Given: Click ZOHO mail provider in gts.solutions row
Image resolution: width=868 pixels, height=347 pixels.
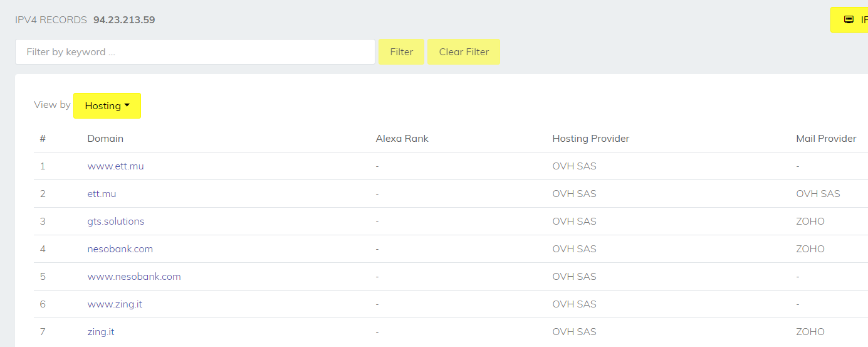Looking at the screenshot, I should [x=810, y=222].
